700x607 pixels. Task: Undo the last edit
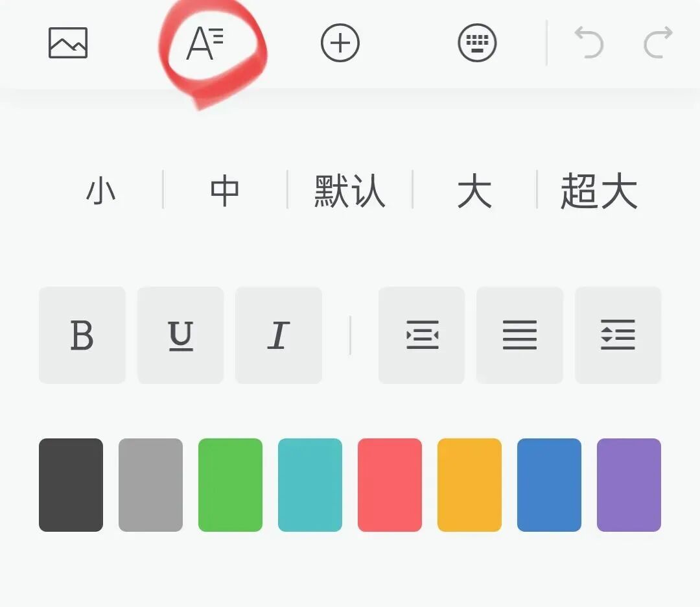tap(589, 42)
